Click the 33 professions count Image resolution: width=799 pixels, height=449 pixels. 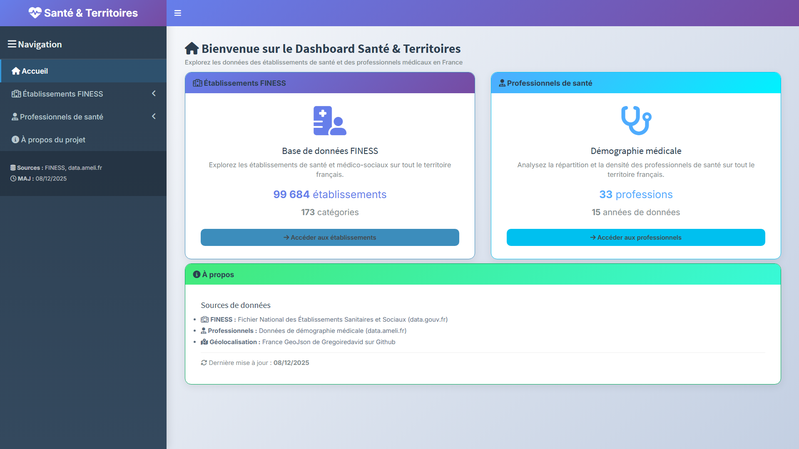pyautogui.click(x=635, y=194)
